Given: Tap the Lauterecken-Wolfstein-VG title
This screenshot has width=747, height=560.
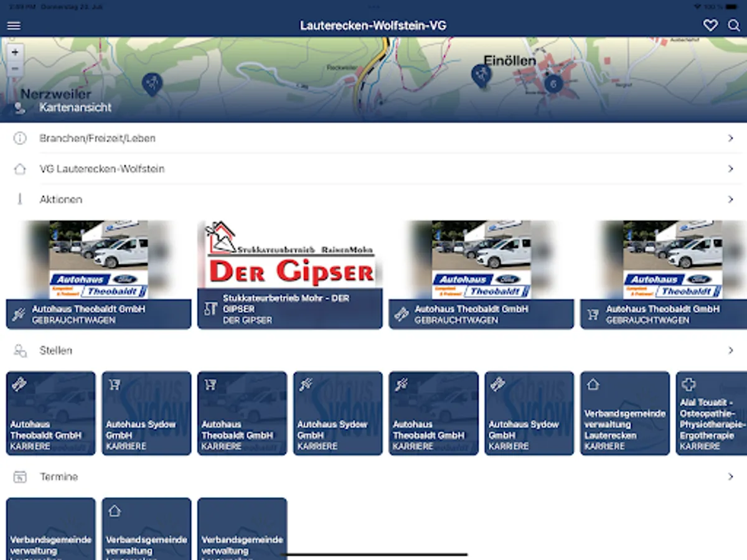Looking at the screenshot, I should (374, 26).
